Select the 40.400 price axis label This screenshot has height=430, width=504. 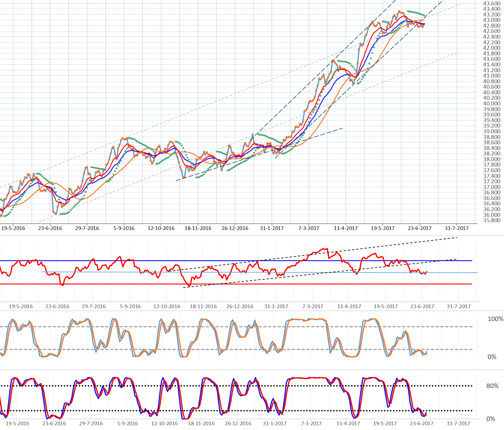point(492,93)
